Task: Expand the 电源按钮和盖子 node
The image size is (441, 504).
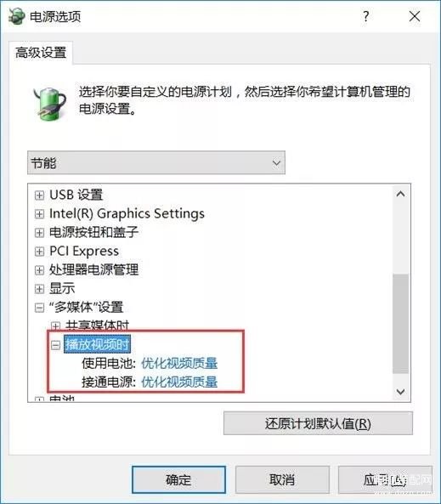Action: (x=39, y=232)
